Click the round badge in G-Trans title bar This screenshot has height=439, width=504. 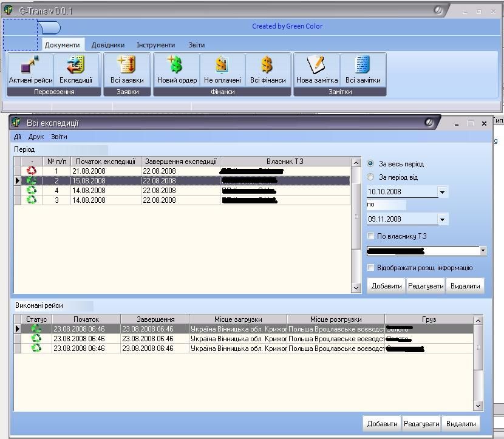tap(438, 10)
